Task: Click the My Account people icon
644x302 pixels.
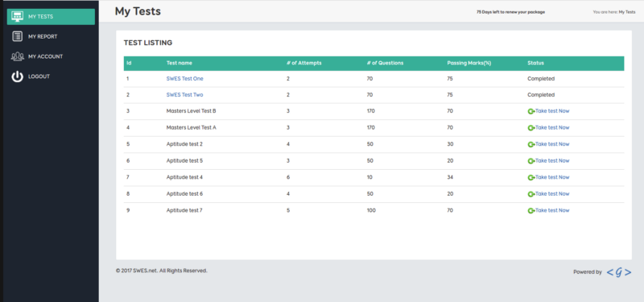Action: tap(17, 56)
